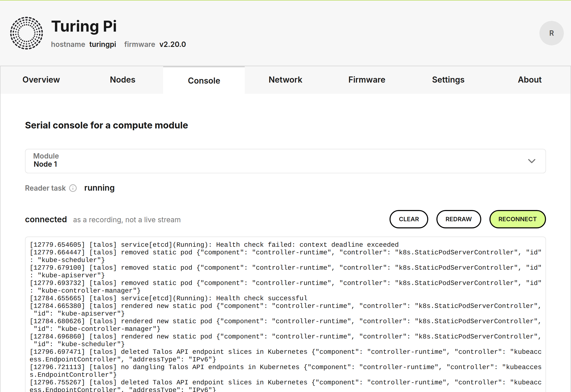This screenshot has width=571, height=392.
Task: Click the firmware version v2.20.0
Action: 173,44
